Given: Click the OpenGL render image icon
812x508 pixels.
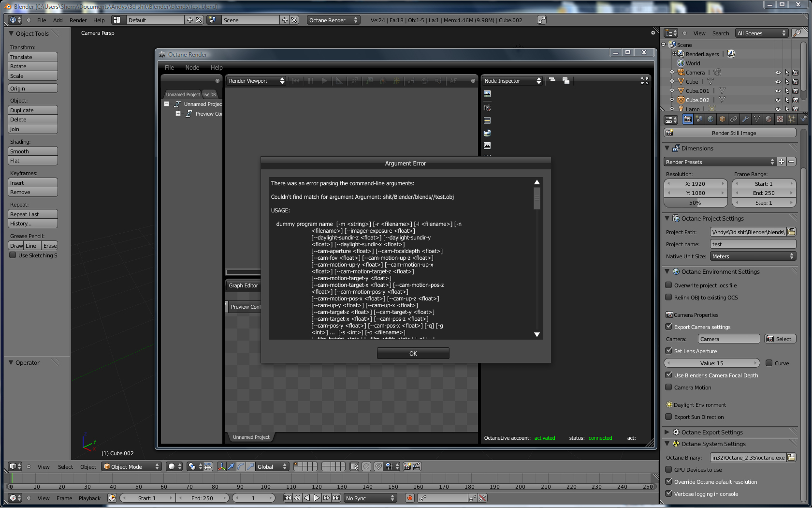Looking at the screenshot, I should point(407,466).
